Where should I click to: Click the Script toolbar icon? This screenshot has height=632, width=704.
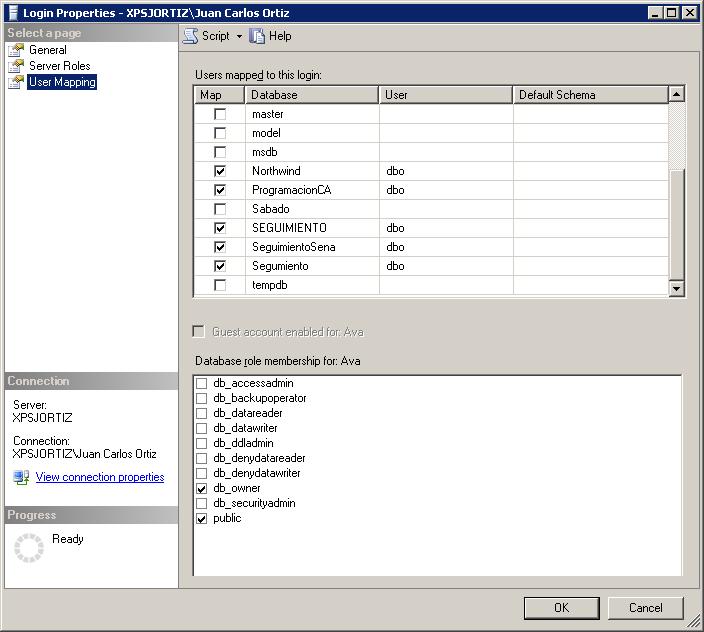pos(190,36)
